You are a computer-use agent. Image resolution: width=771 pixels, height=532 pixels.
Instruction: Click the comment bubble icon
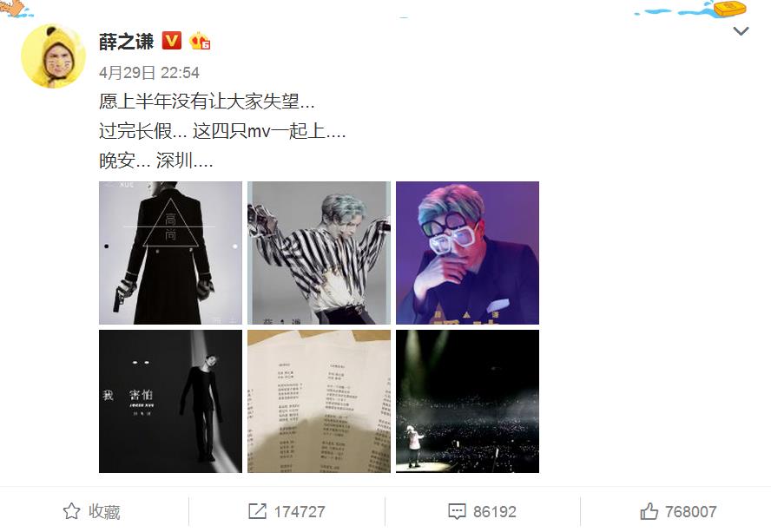(457, 511)
